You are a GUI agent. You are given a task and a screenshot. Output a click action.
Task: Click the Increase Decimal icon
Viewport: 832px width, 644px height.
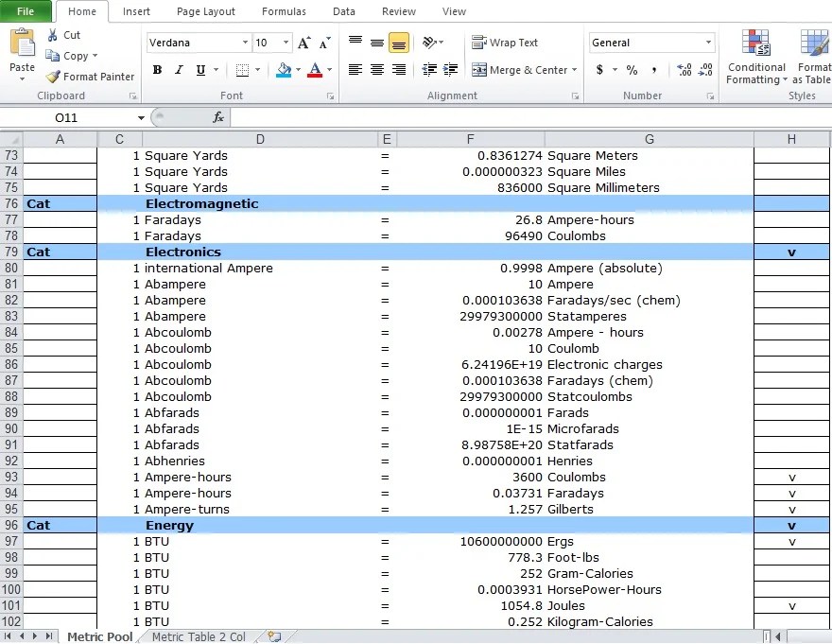(683, 69)
